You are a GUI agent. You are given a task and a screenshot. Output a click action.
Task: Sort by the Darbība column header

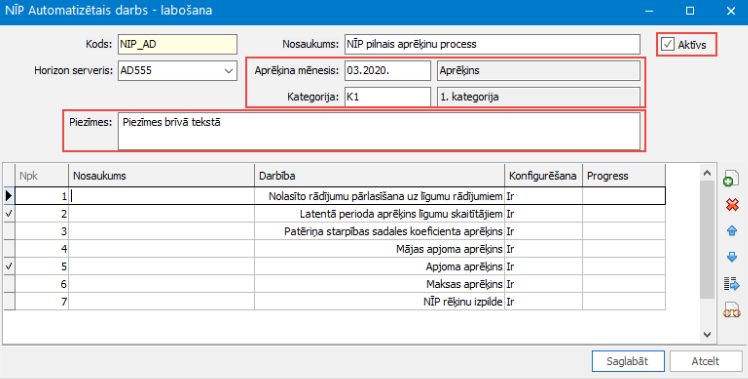point(379,176)
